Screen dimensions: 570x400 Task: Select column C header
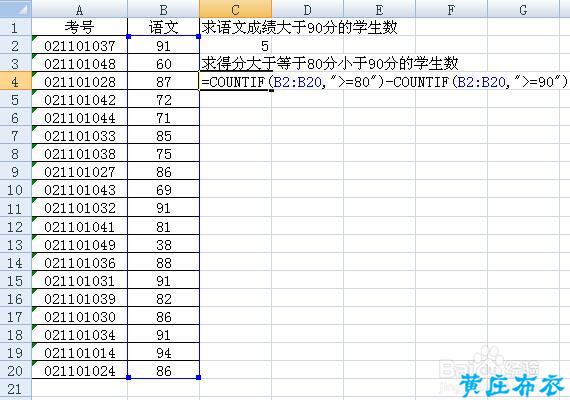(x=235, y=9)
